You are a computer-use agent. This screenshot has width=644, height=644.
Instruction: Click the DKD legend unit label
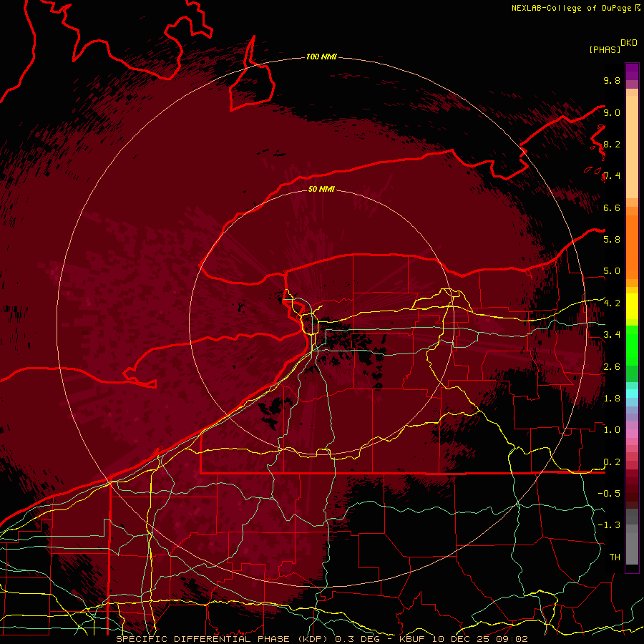click(x=629, y=43)
